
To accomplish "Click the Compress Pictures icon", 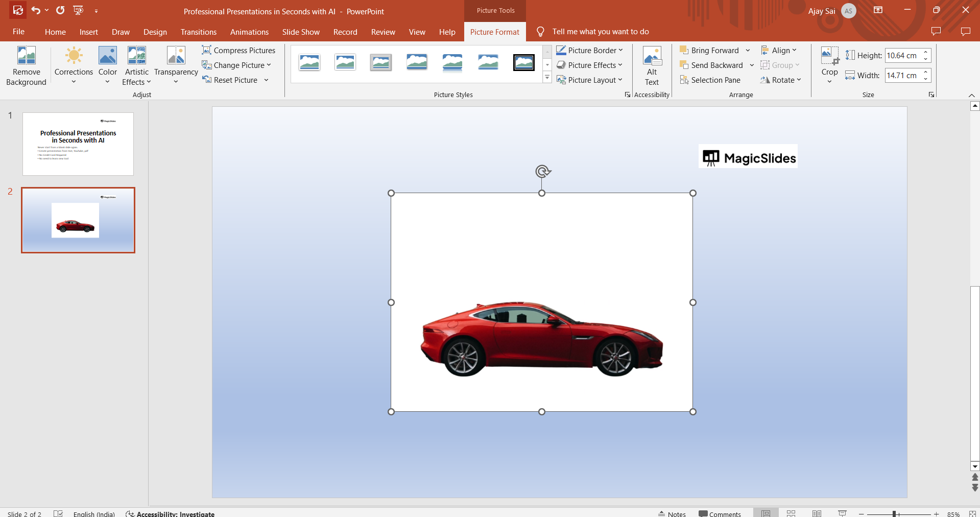I will (x=206, y=50).
